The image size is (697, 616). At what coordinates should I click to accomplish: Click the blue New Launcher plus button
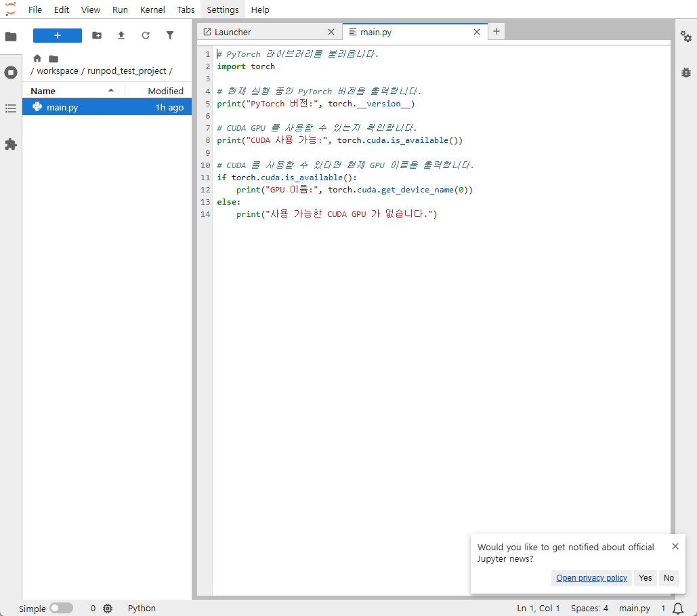[58, 35]
